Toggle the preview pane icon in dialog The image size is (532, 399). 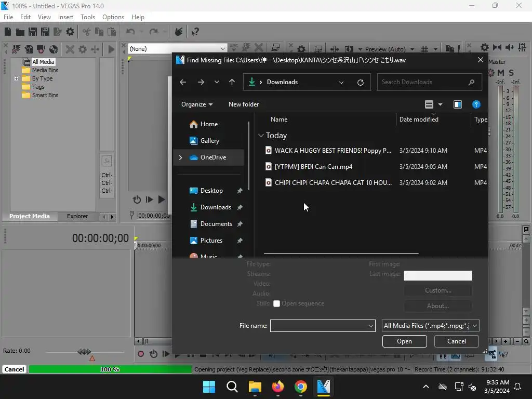[x=457, y=104]
